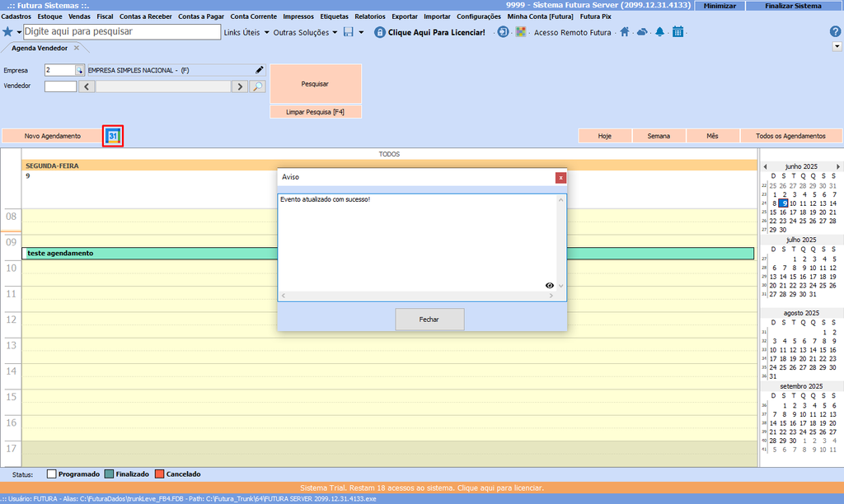Screen dimensions: 844x504
Task: Click the floppy disk save icon
Action: pyautogui.click(x=349, y=32)
